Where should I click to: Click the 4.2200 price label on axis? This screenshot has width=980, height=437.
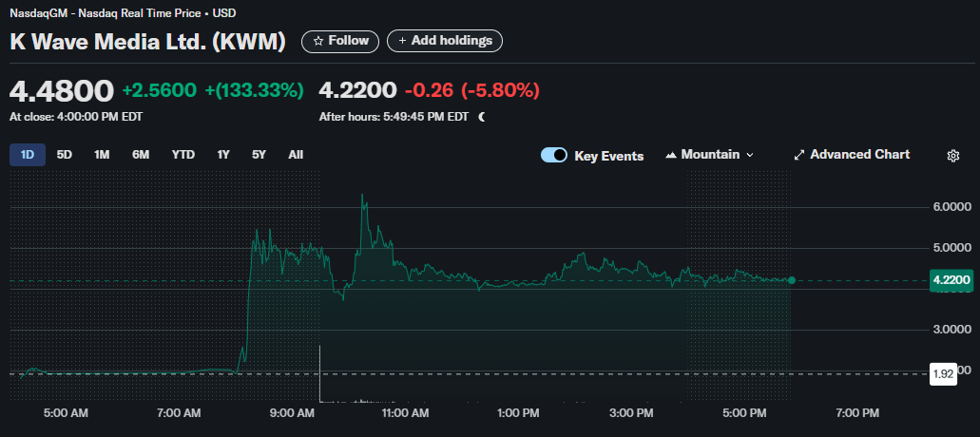(951, 279)
